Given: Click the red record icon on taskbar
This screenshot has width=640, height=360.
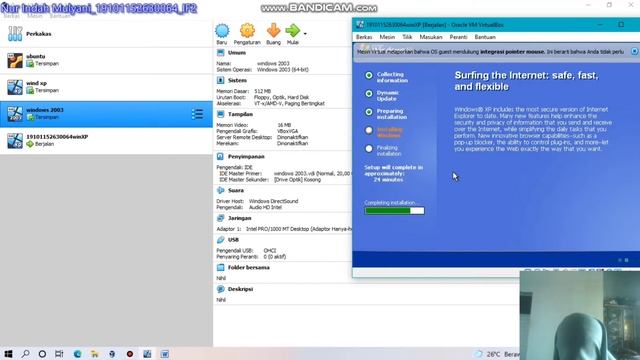Looking at the screenshot, I should (130, 354).
